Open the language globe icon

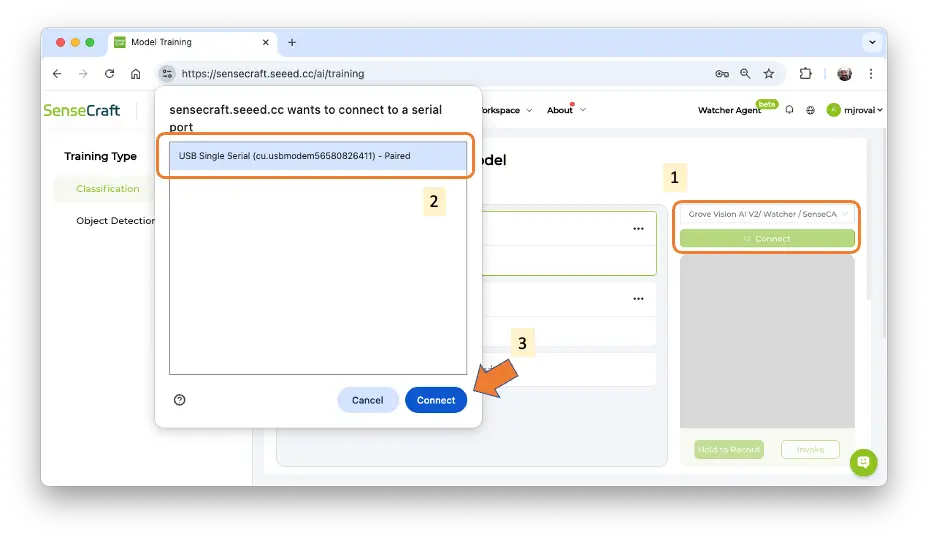(x=810, y=110)
